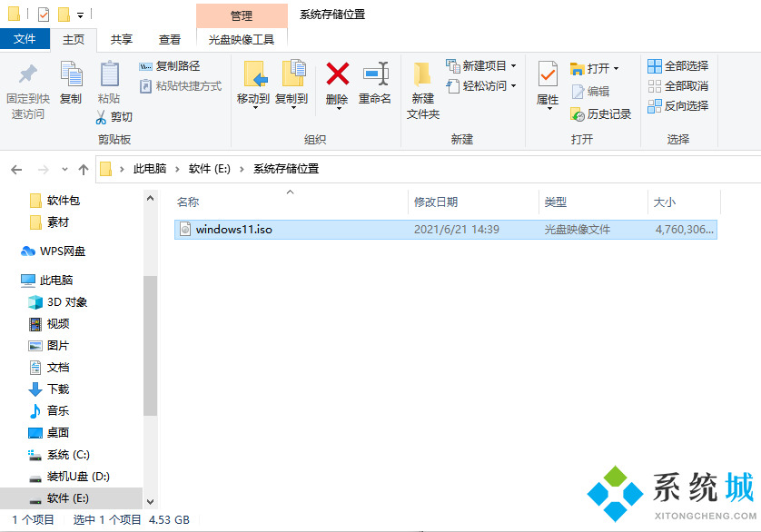Screen dimensions: 761x532
Task: Click the Move to (移动到) icon
Action: (255, 74)
